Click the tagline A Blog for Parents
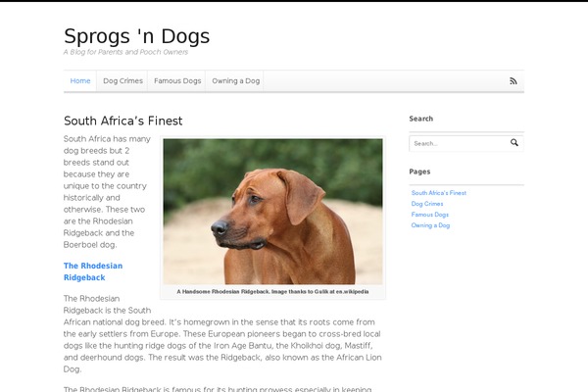588x392 pixels. coord(125,52)
